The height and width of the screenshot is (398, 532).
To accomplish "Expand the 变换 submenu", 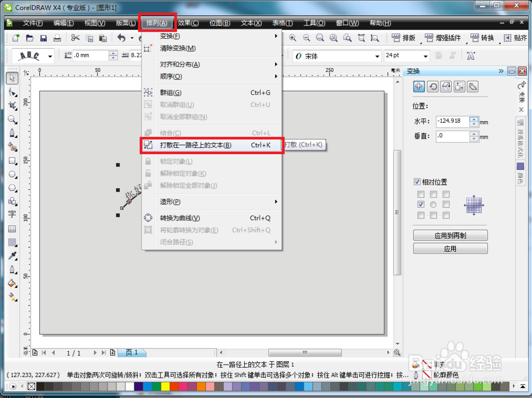I will [x=218, y=36].
